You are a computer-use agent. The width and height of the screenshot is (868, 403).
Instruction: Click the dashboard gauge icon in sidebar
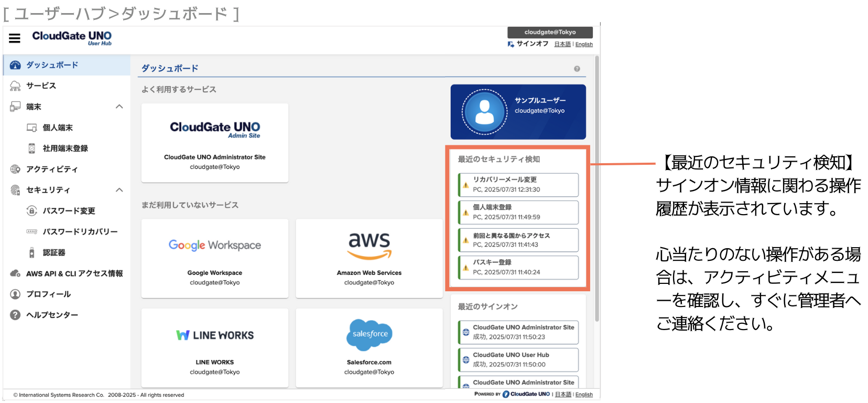[15, 65]
